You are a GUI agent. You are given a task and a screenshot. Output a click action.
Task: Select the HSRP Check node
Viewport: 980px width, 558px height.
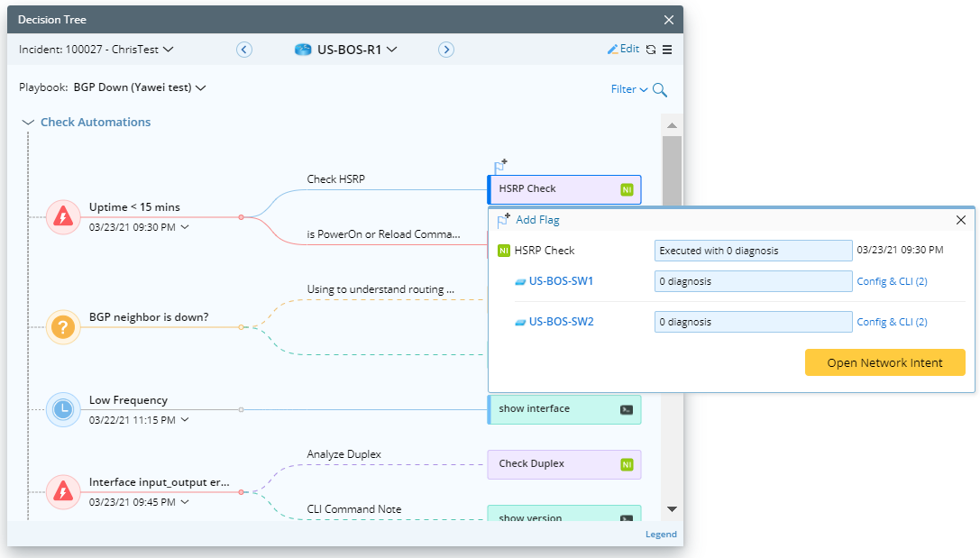pos(563,189)
